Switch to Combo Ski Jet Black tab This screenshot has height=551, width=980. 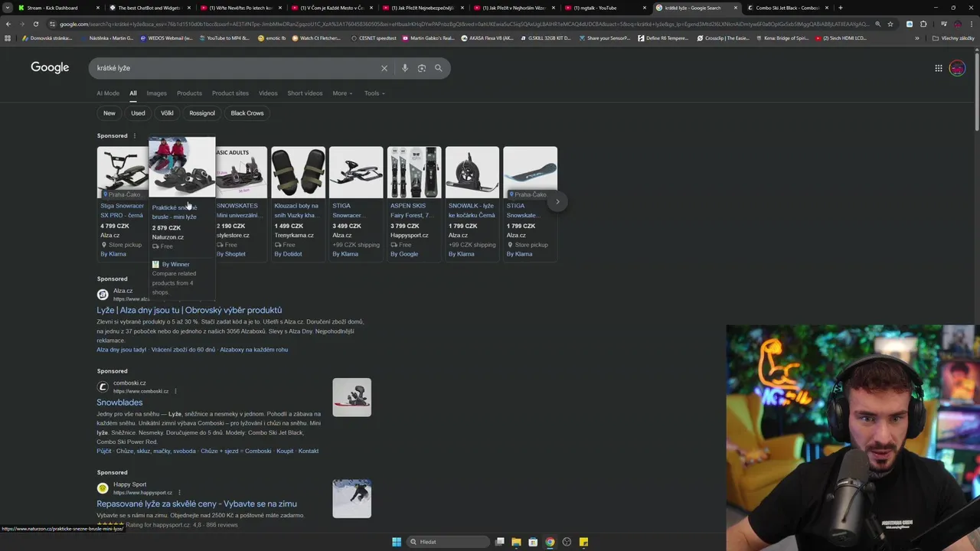point(787,8)
